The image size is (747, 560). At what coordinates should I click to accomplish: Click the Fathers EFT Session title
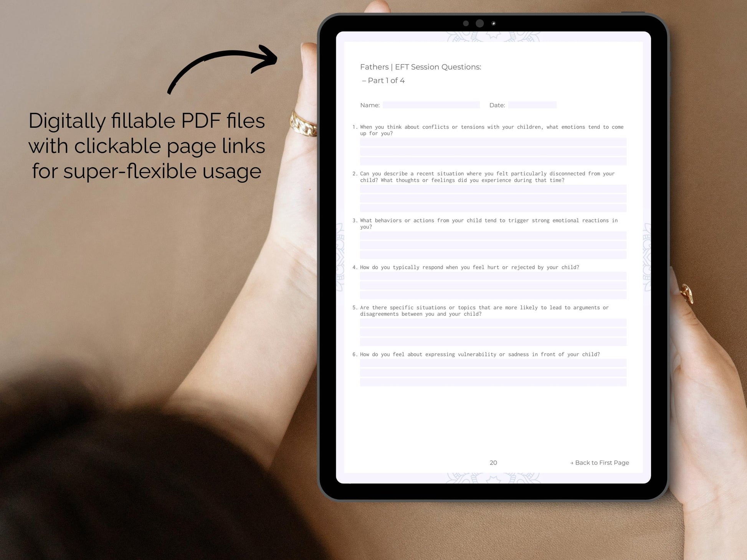pyautogui.click(x=420, y=66)
